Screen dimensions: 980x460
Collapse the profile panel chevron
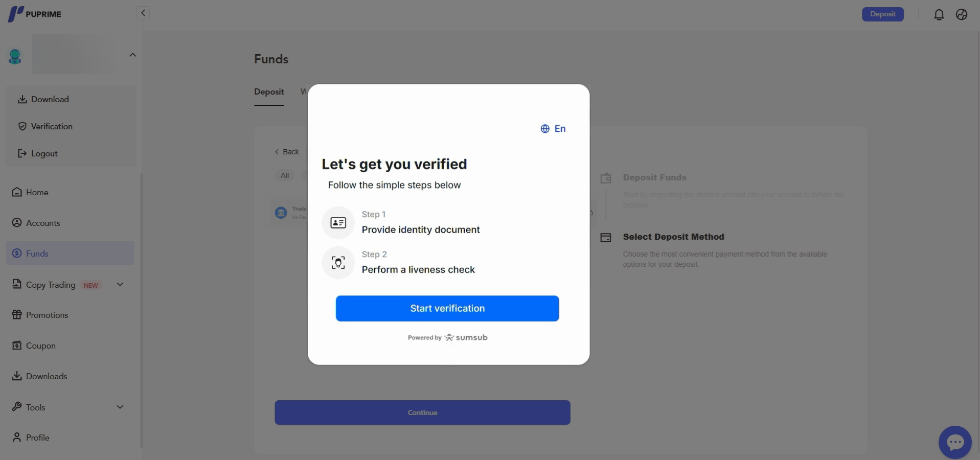click(132, 55)
